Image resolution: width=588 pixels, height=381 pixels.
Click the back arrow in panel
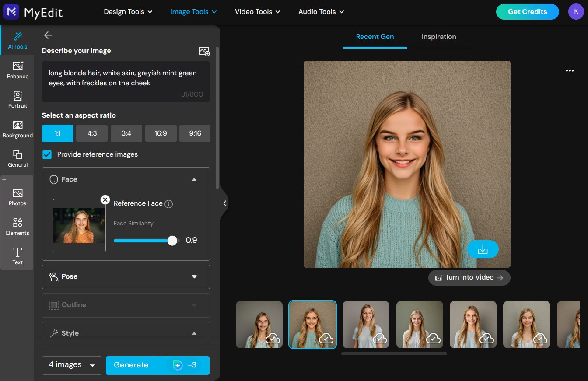48,35
